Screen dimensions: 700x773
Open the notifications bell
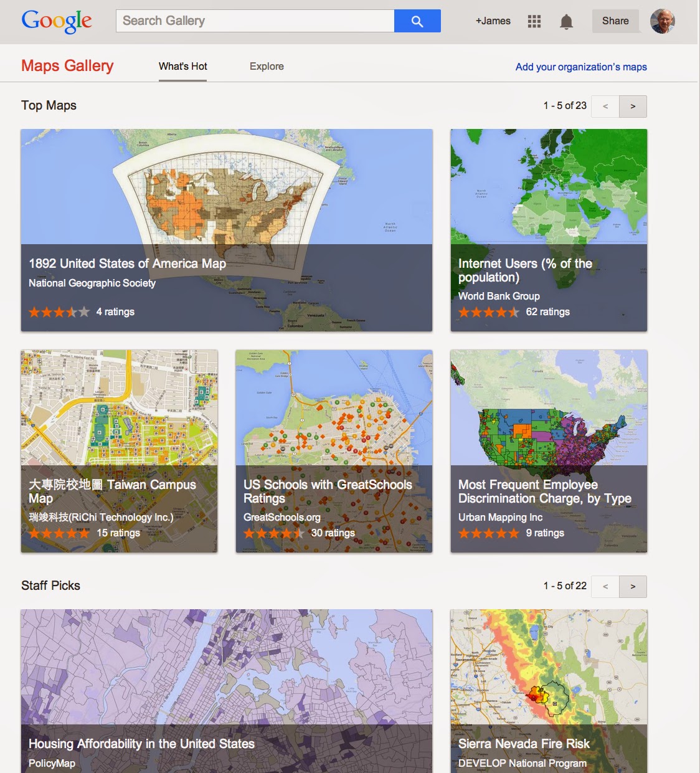pyautogui.click(x=566, y=22)
